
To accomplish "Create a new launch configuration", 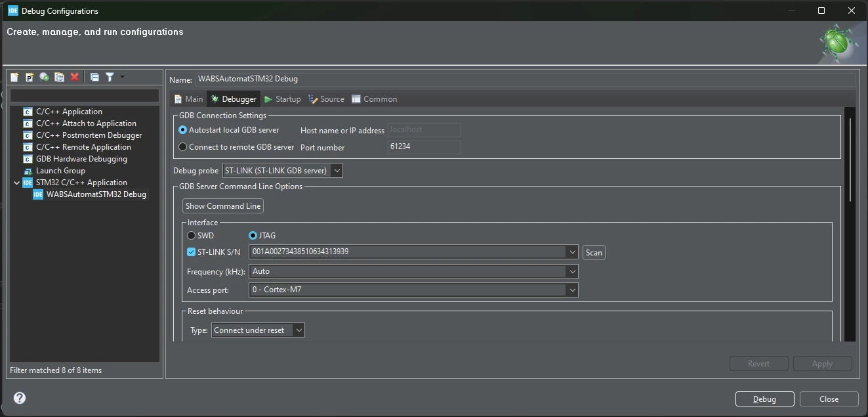I will pos(14,77).
